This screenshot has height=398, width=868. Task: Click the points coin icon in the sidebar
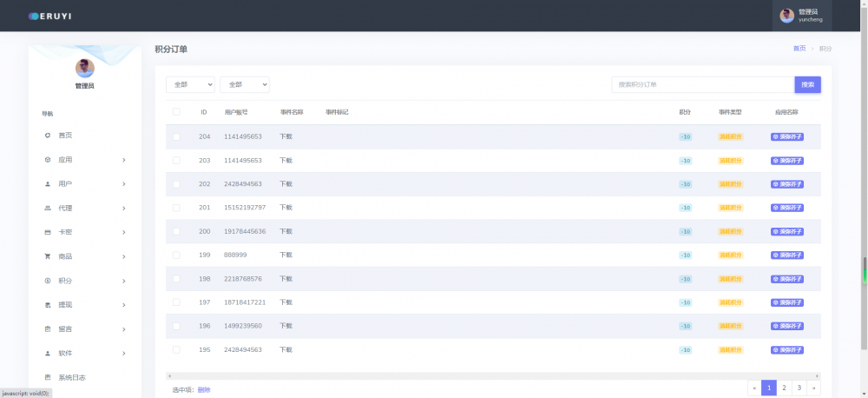(x=48, y=281)
